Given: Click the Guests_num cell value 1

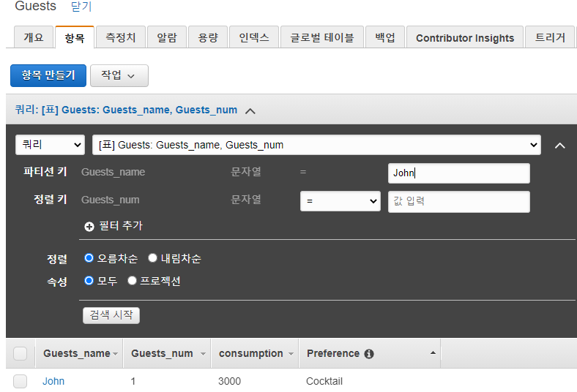Looking at the screenshot, I should point(133,381).
